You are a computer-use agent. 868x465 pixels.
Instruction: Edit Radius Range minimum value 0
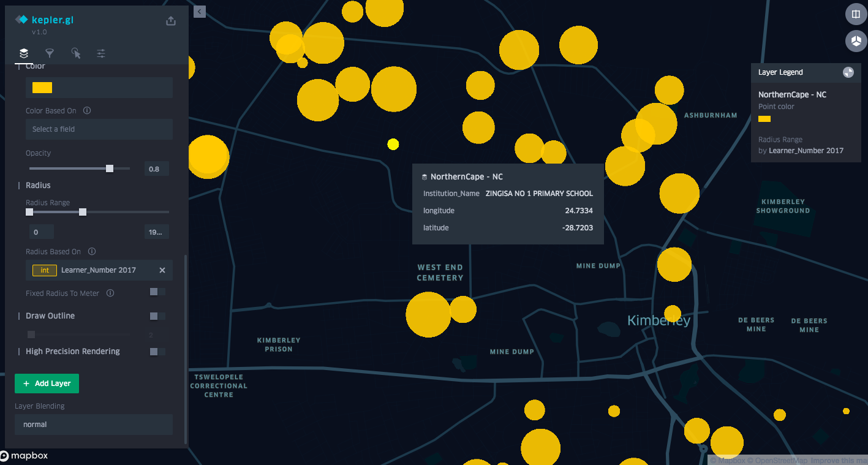pos(42,232)
